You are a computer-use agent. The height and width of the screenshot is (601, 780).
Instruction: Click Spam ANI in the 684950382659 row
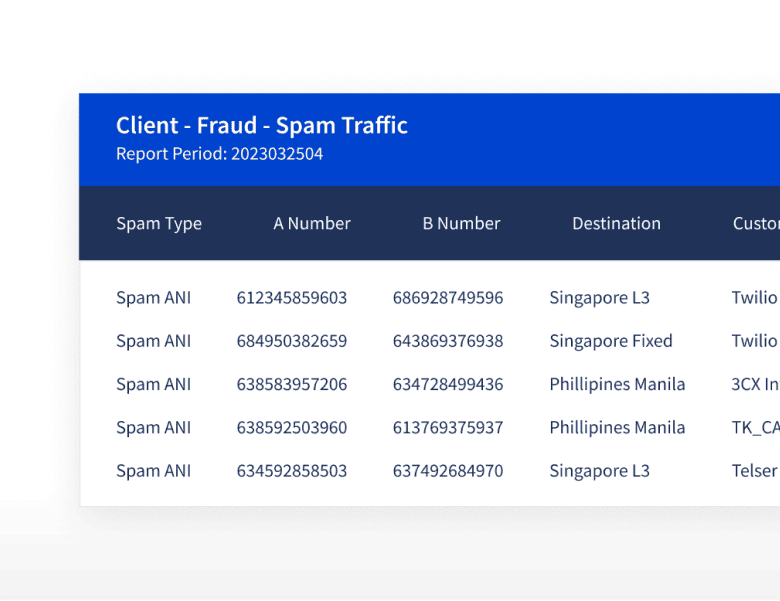(153, 341)
